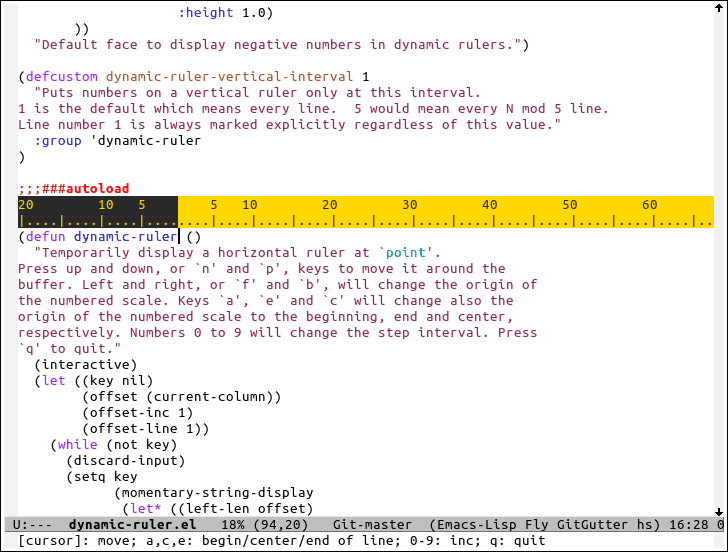Click the negative ruler mark labeled 10 on dark section
The image size is (728, 552).
tap(106, 205)
